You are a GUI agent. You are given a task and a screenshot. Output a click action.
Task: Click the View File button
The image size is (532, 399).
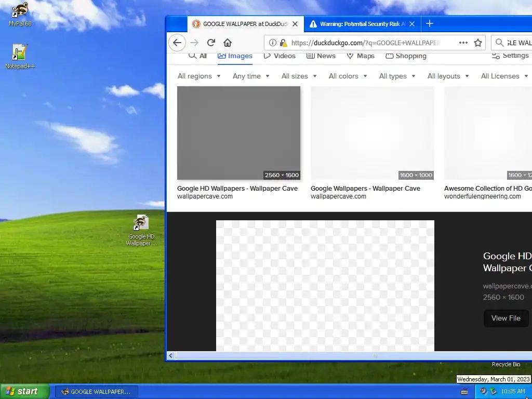(506, 318)
